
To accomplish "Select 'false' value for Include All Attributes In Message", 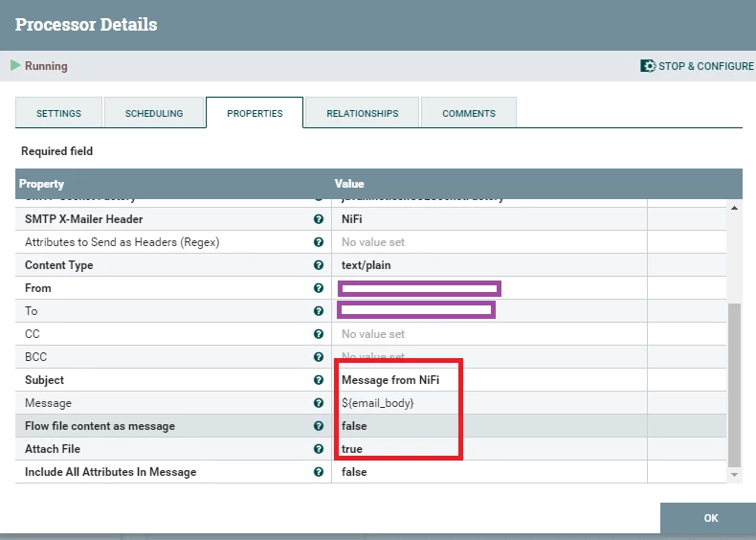I will click(354, 472).
